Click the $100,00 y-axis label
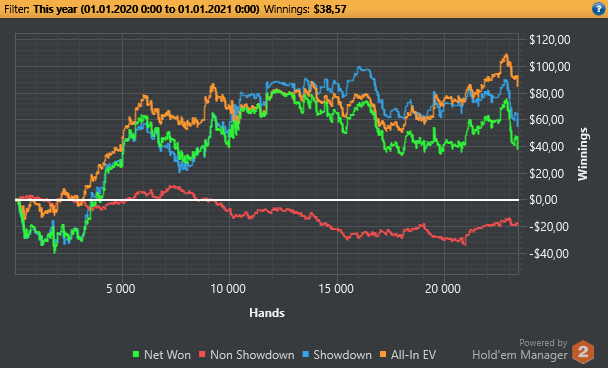The width and height of the screenshot is (608, 368). 550,67
